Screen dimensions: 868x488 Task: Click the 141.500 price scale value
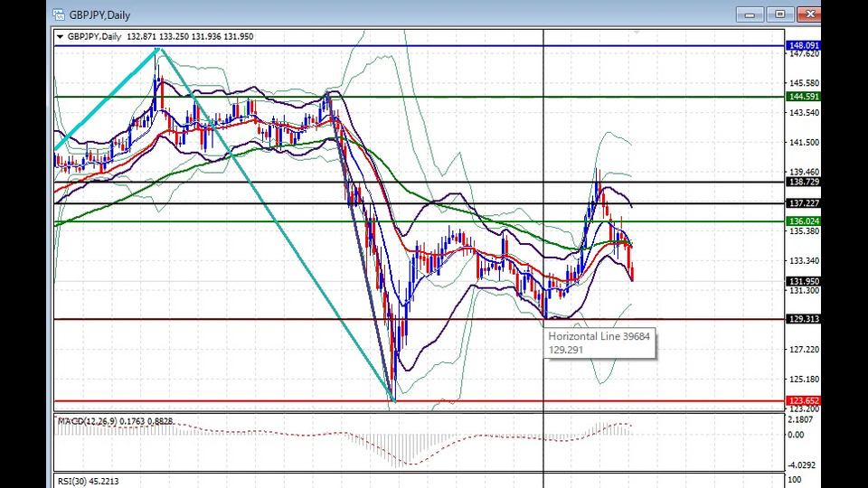coord(805,142)
